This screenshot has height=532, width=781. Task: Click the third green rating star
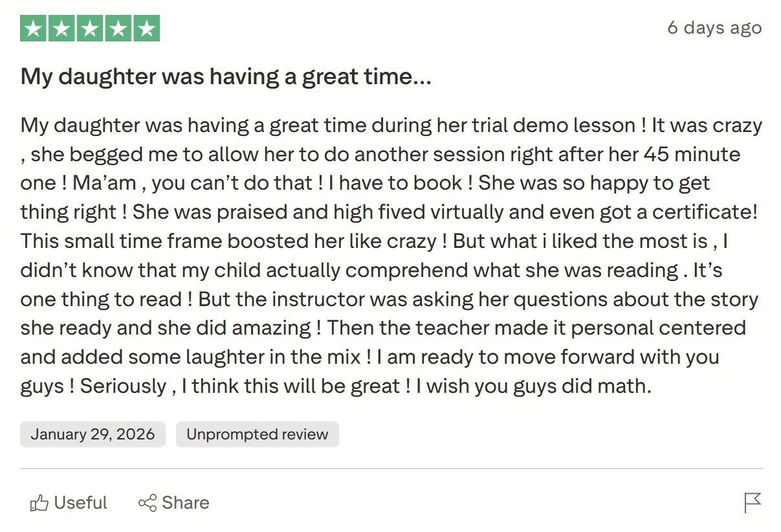(x=90, y=28)
